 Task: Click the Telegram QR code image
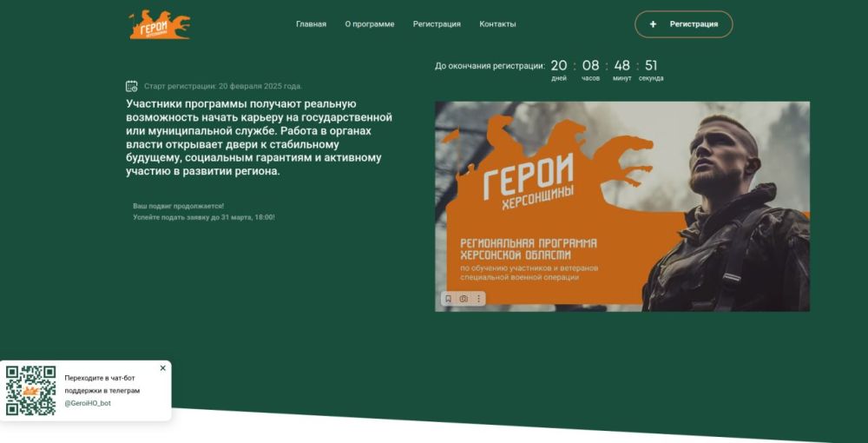pos(31,390)
